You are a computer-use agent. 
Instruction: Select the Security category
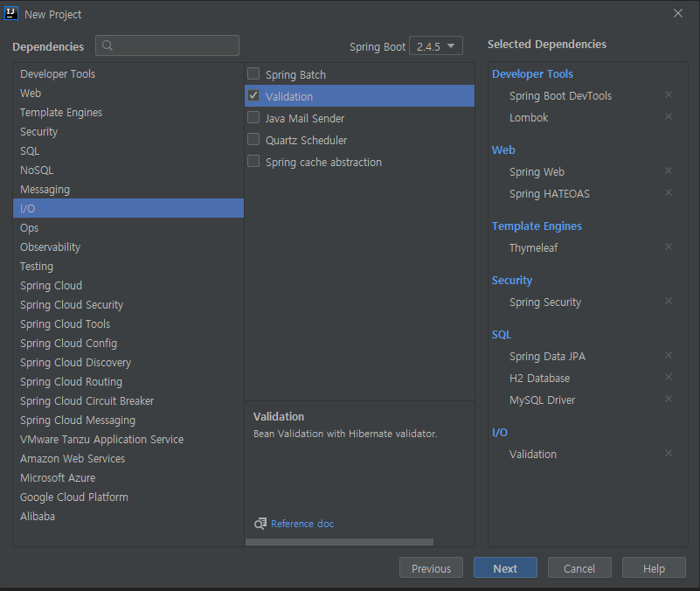point(128,131)
